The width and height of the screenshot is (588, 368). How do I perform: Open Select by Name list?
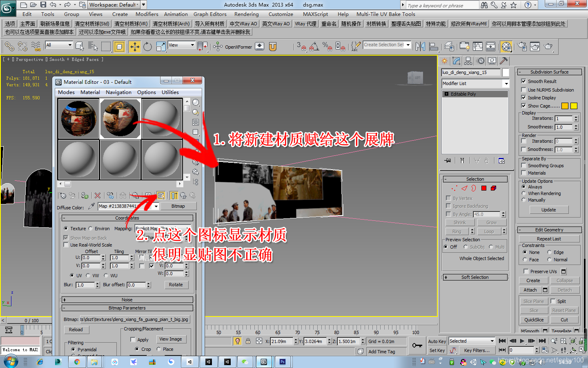point(93,47)
